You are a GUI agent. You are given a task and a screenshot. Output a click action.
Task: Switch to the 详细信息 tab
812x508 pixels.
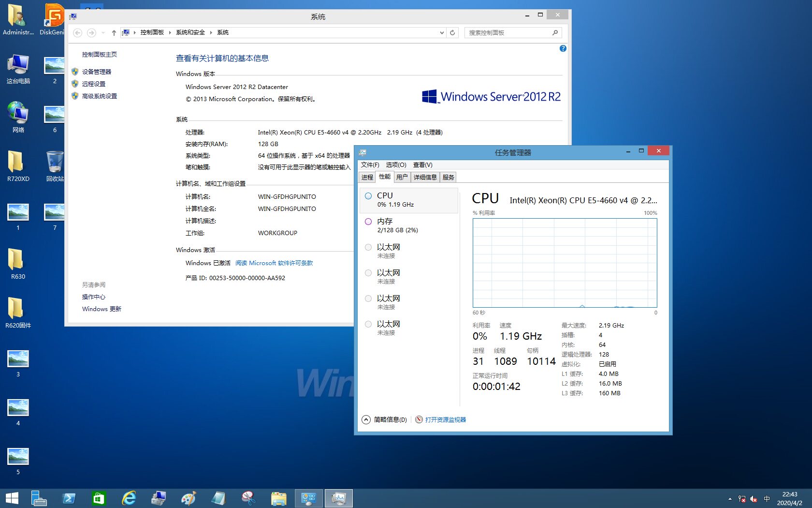coord(425,177)
